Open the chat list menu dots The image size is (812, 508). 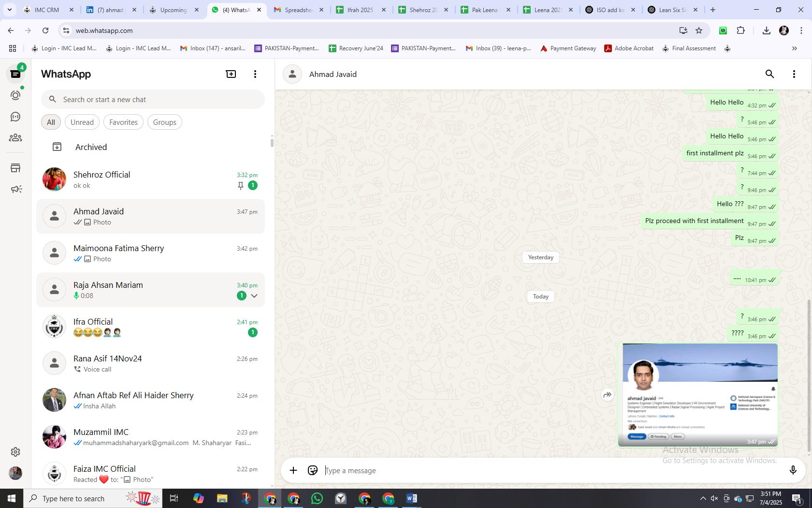(255, 74)
